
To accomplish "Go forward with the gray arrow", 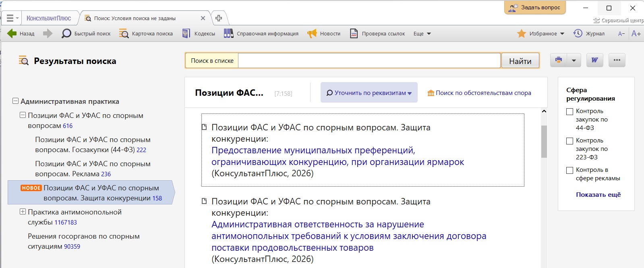I will (48, 33).
